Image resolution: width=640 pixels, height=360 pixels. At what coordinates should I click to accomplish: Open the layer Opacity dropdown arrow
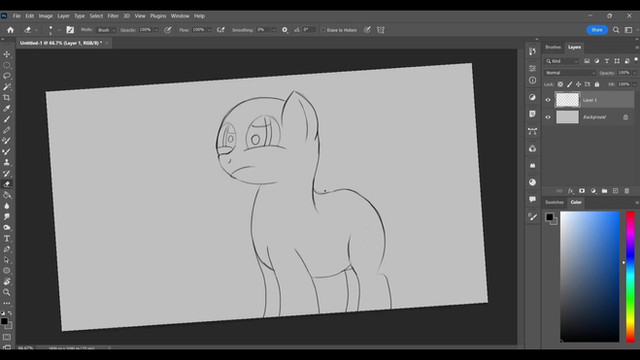coord(634,73)
